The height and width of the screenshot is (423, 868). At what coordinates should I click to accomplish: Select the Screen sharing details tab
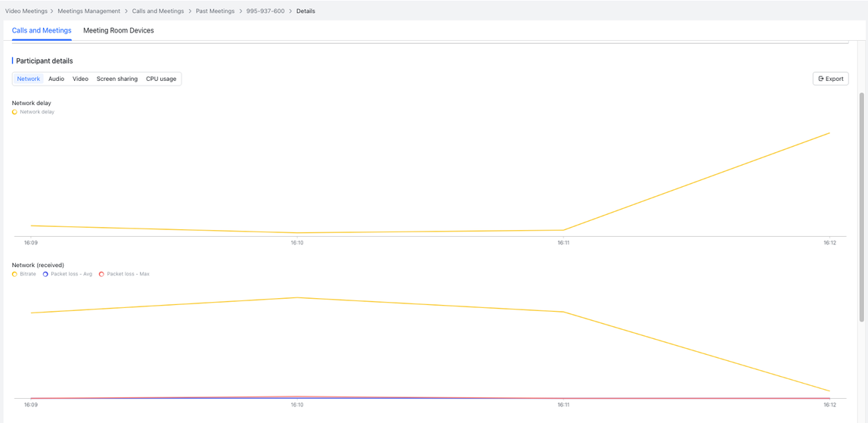coord(116,79)
